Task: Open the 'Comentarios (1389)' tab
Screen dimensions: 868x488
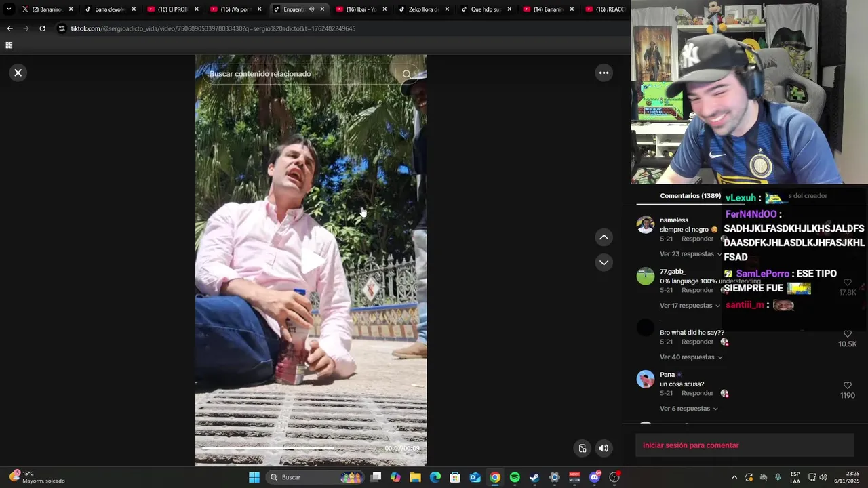Action: coord(690,196)
